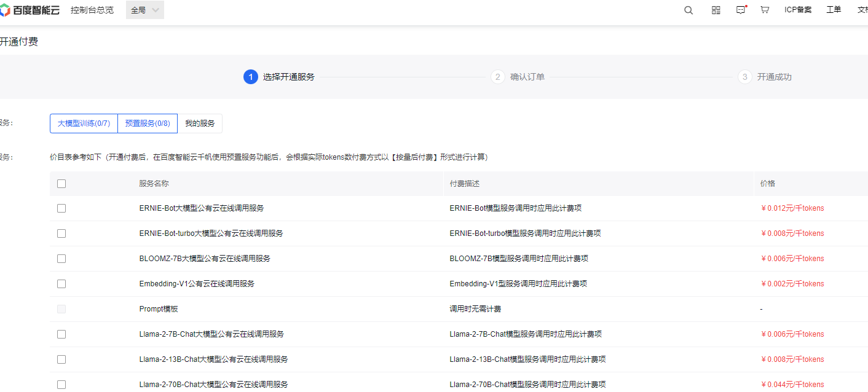This screenshot has height=392, width=868.
Task: Open the shopping cart icon
Action: click(765, 10)
